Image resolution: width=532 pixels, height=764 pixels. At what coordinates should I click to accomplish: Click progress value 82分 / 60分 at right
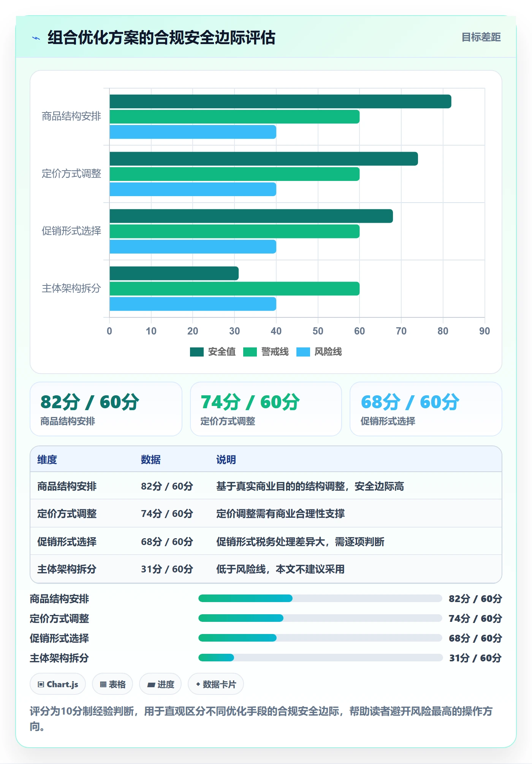[475, 599]
